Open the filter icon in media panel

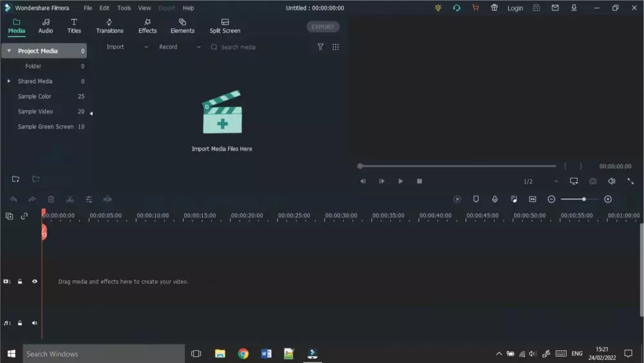point(320,47)
